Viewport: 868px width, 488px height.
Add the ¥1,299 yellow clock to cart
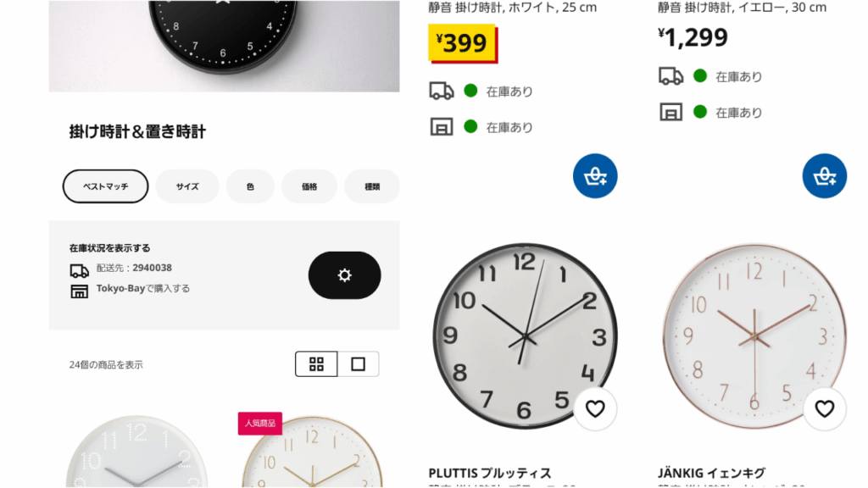coord(824,176)
